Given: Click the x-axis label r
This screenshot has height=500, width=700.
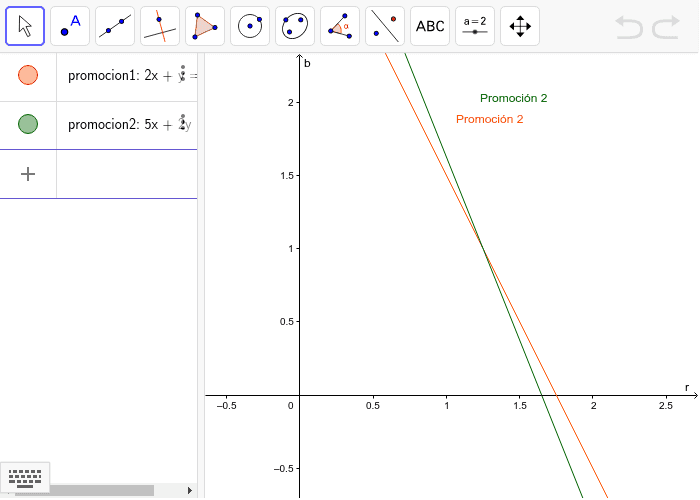Looking at the screenshot, I should point(687,388).
